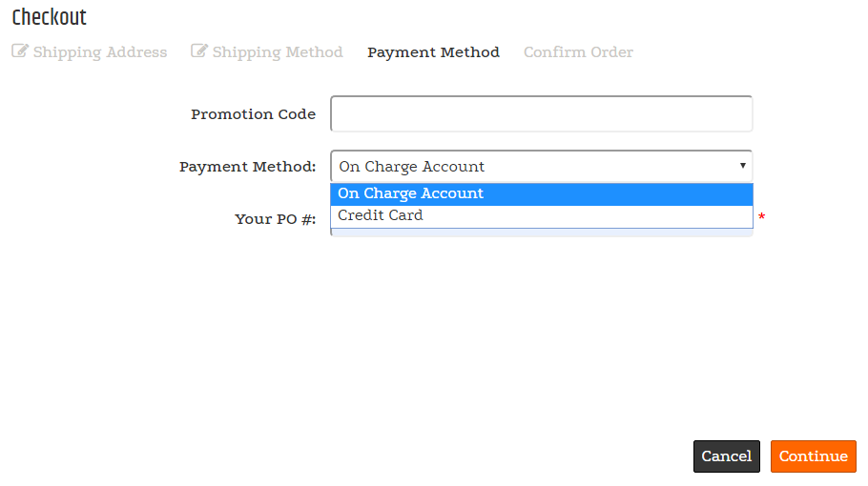Click the Promotion Code label
Image resolution: width=868 pixels, height=486 pixels.
pos(253,114)
